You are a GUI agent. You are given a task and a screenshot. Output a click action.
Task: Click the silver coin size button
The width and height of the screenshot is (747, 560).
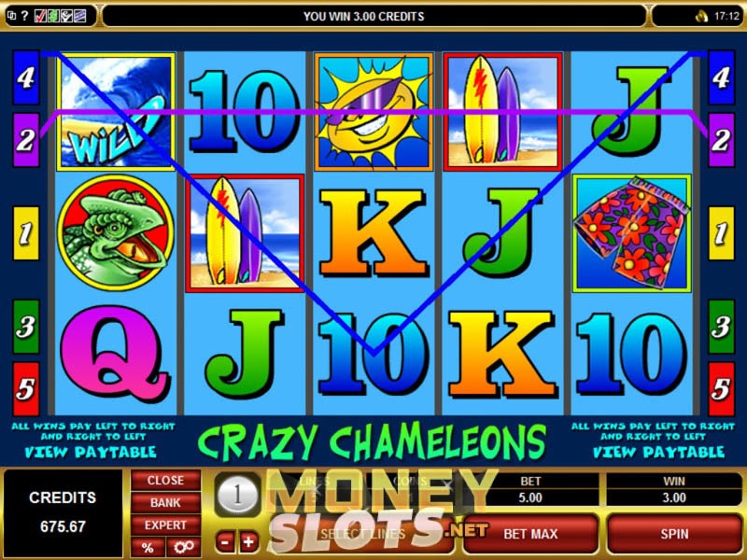pyautogui.click(x=237, y=495)
